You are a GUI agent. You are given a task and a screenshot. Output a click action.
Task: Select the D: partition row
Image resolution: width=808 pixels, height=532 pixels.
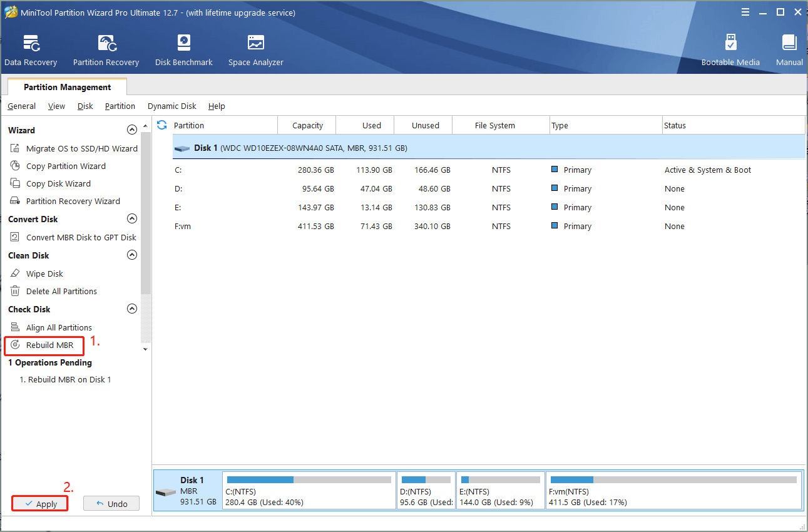click(488, 188)
